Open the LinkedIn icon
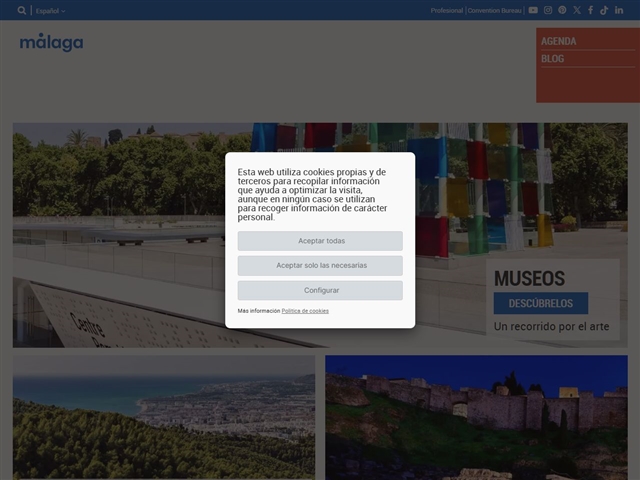Screen dimensions: 640x480 tap(619, 10)
